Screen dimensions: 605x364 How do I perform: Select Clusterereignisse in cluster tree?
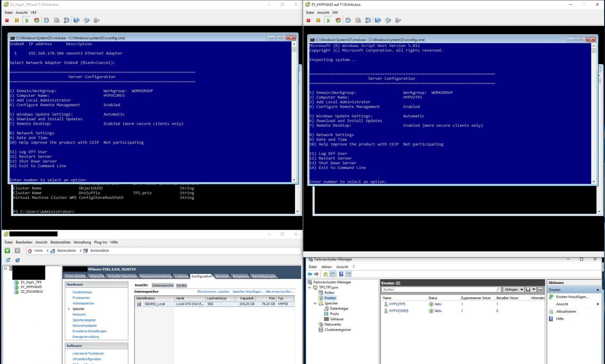tap(338, 330)
